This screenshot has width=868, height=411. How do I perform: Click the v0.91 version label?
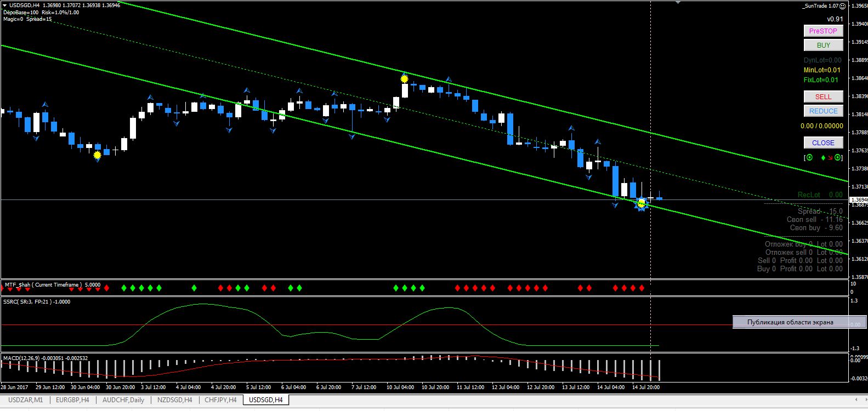point(835,19)
